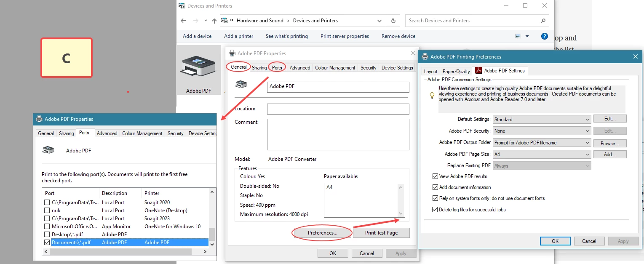This screenshot has width=644, height=264.
Task: Check the nul: port checkbox
Action: pyautogui.click(x=47, y=211)
